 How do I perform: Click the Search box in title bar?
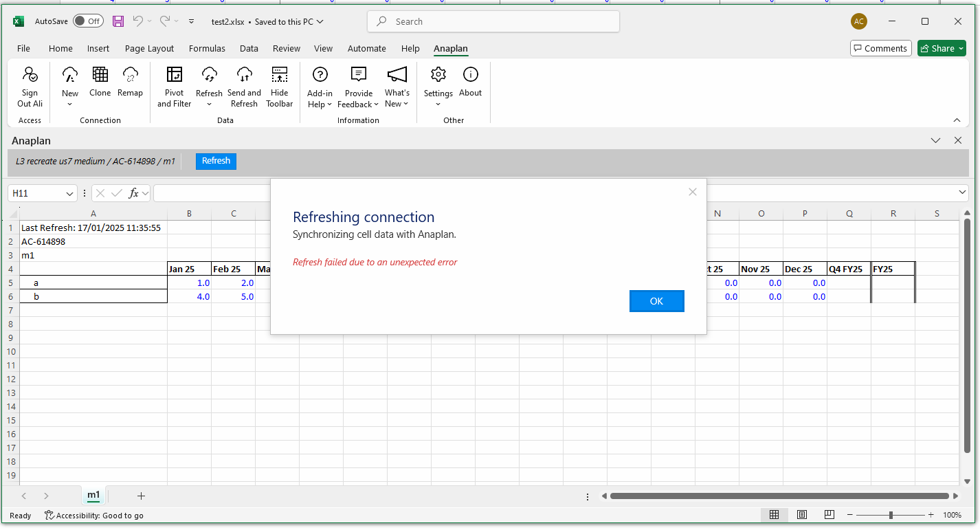click(493, 21)
